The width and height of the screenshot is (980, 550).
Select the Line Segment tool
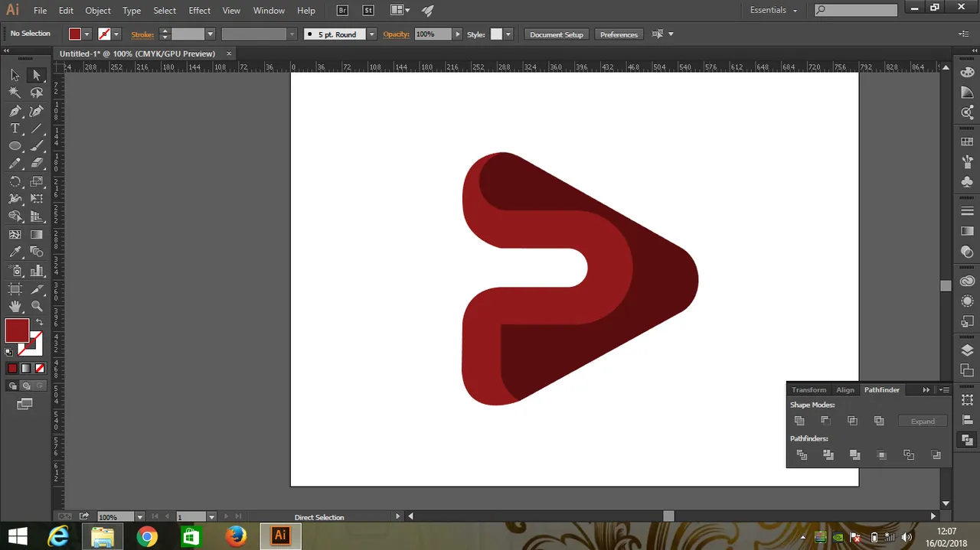36,129
